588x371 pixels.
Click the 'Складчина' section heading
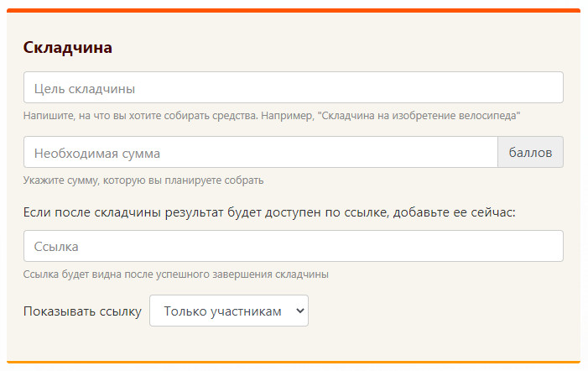point(67,48)
